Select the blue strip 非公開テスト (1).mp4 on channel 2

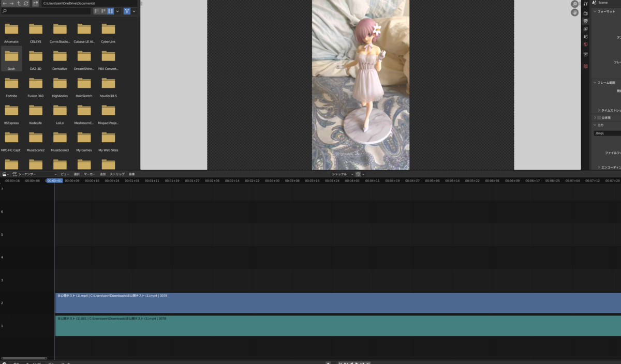coord(338,303)
